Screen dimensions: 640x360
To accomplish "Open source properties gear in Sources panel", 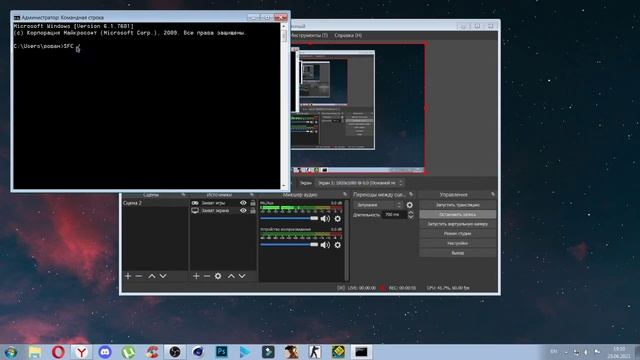I will coord(218,276).
